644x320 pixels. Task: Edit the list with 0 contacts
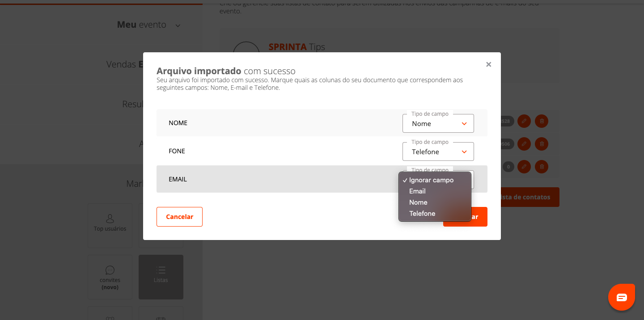524,167
